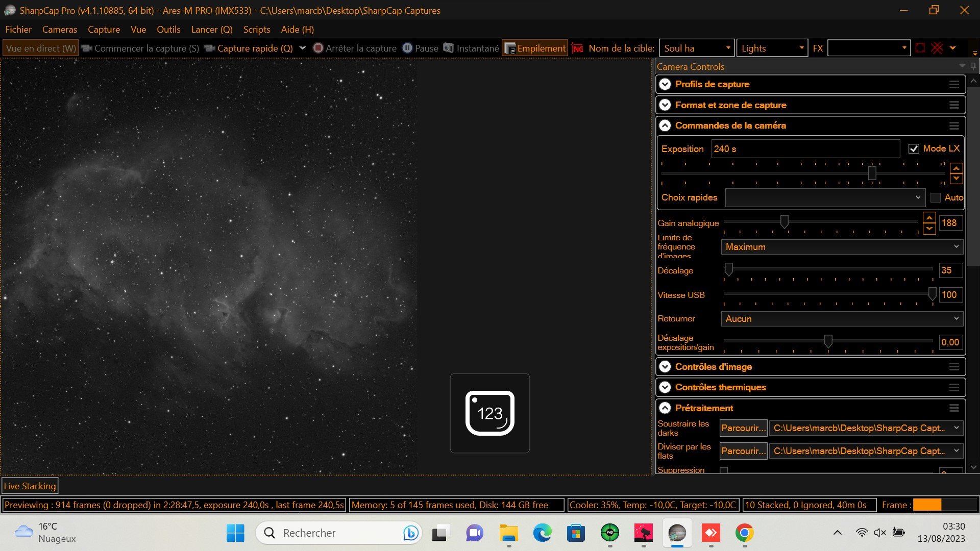Expand the Contrôles d'image section

coord(665,367)
